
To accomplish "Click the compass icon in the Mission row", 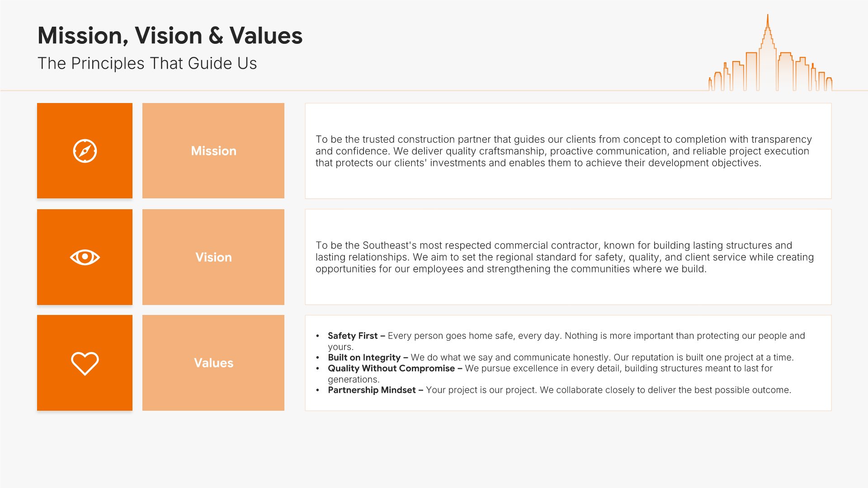I will pos(85,151).
